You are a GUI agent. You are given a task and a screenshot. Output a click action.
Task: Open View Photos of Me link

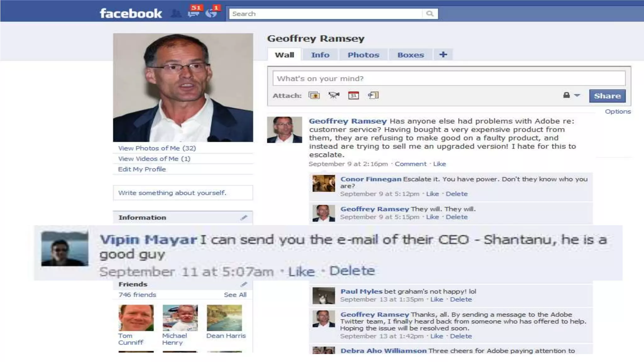click(157, 148)
